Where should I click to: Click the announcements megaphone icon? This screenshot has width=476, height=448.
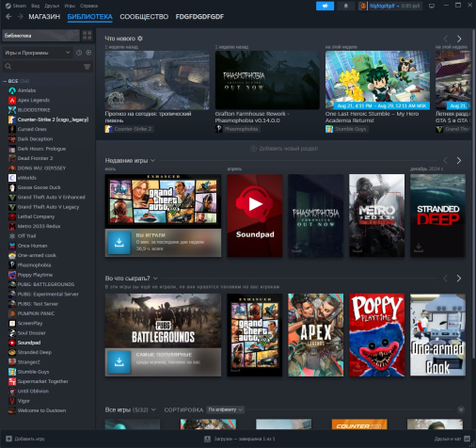[x=325, y=6]
